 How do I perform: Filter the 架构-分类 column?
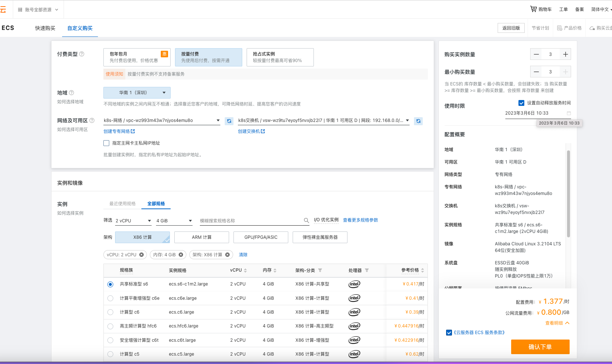pos(320,271)
